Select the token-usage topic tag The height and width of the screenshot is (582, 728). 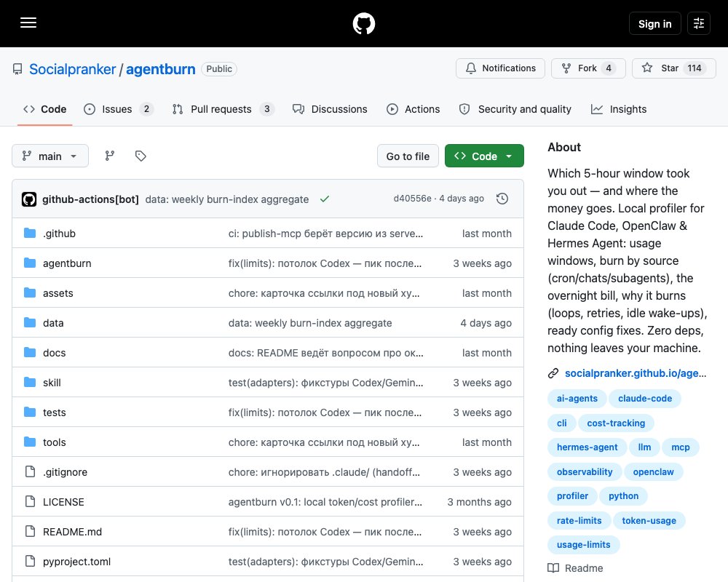pyautogui.click(x=649, y=520)
